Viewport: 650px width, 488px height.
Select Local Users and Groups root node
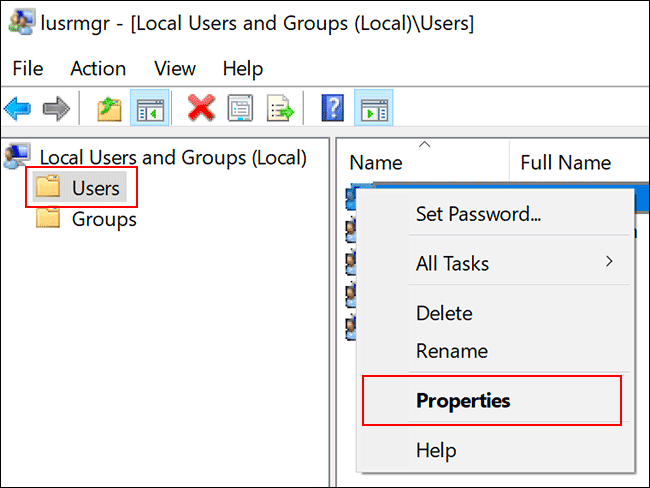point(172,157)
